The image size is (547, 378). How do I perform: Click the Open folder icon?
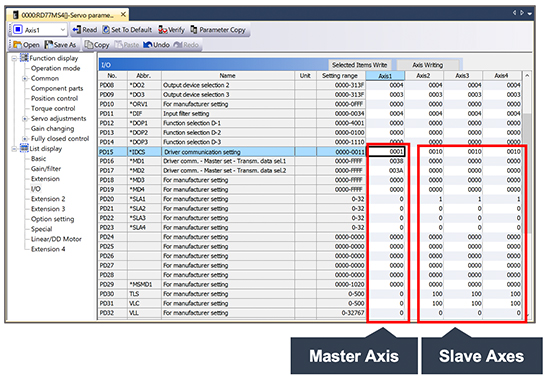17,45
